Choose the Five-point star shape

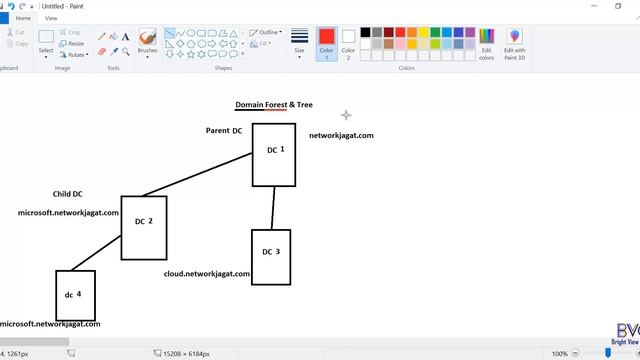point(191,54)
